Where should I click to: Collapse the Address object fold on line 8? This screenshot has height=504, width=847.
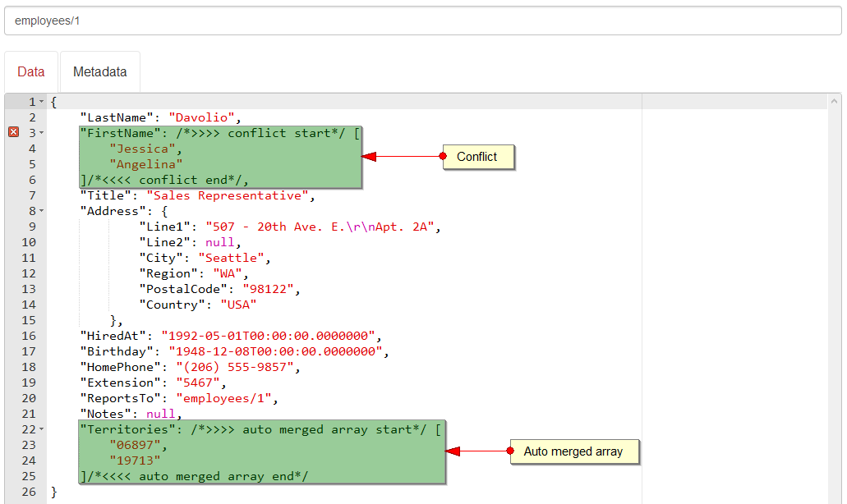pyautogui.click(x=42, y=211)
